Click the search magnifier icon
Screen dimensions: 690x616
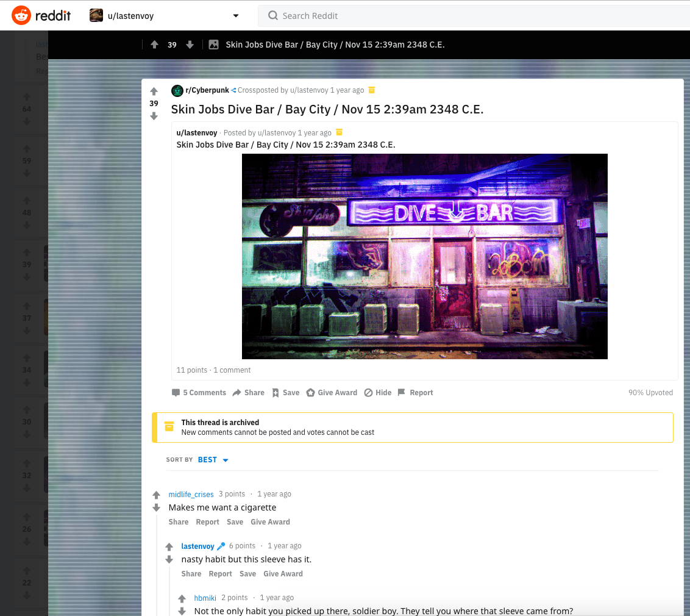coord(273,15)
